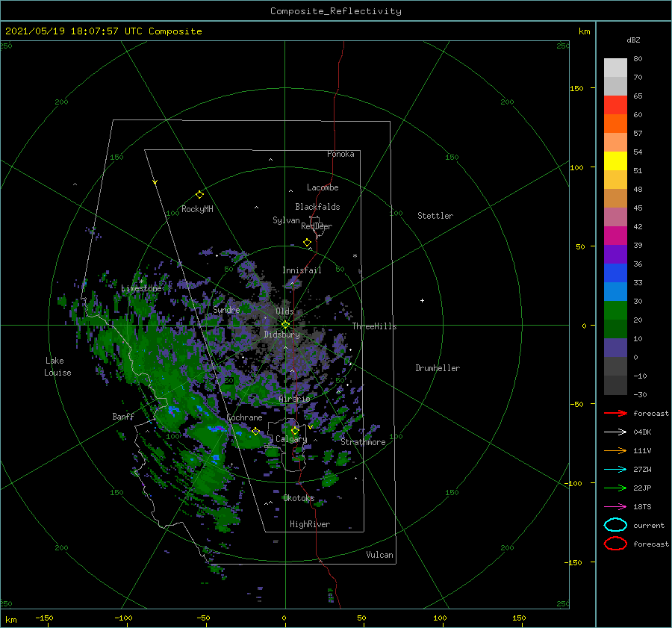This screenshot has height=628, width=672.
Task: Click the yellow diamond marker inside Calgary
Action: click(295, 430)
